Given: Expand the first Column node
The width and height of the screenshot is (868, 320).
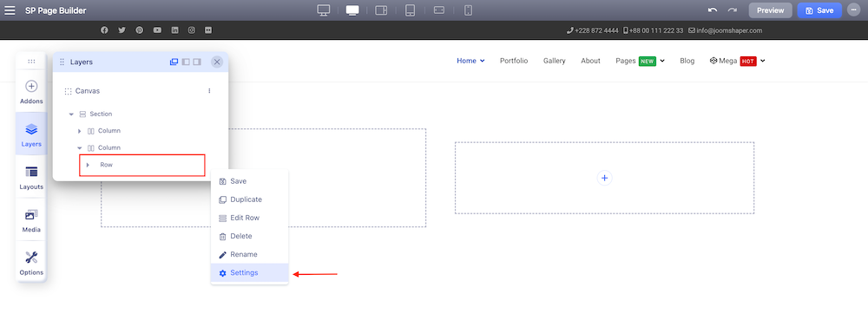Looking at the screenshot, I should click(x=79, y=131).
